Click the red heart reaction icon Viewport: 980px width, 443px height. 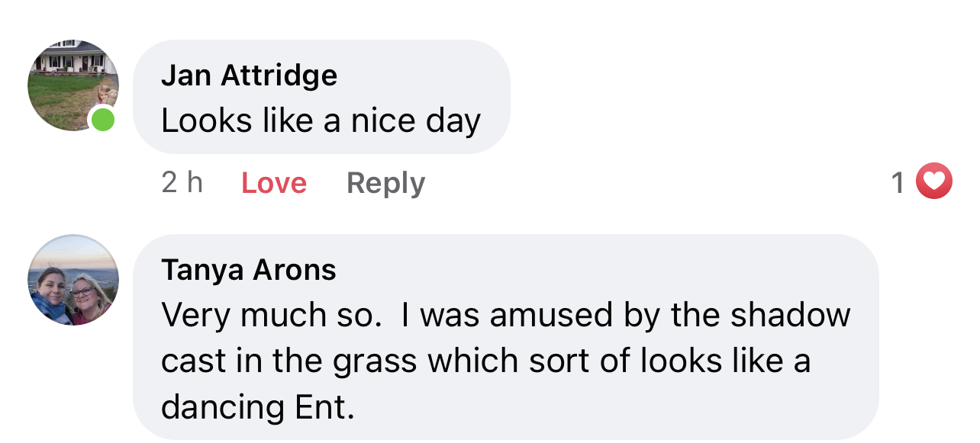(x=934, y=181)
